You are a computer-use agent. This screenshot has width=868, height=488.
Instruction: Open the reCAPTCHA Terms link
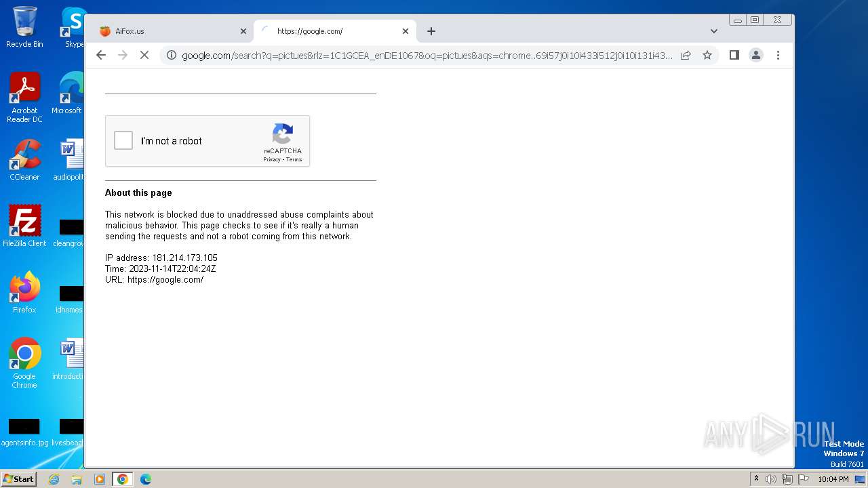pyautogui.click(x=294, y=160)
